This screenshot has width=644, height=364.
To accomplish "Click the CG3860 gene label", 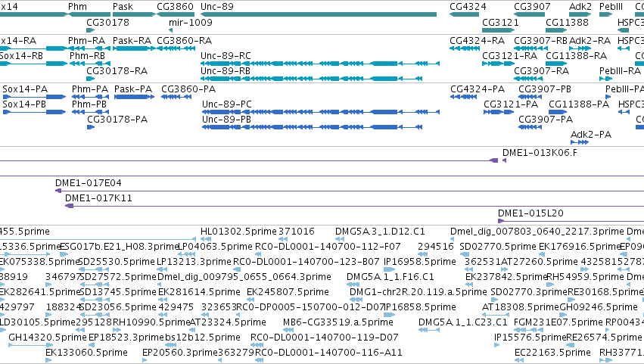I will [x=175, y=7].
